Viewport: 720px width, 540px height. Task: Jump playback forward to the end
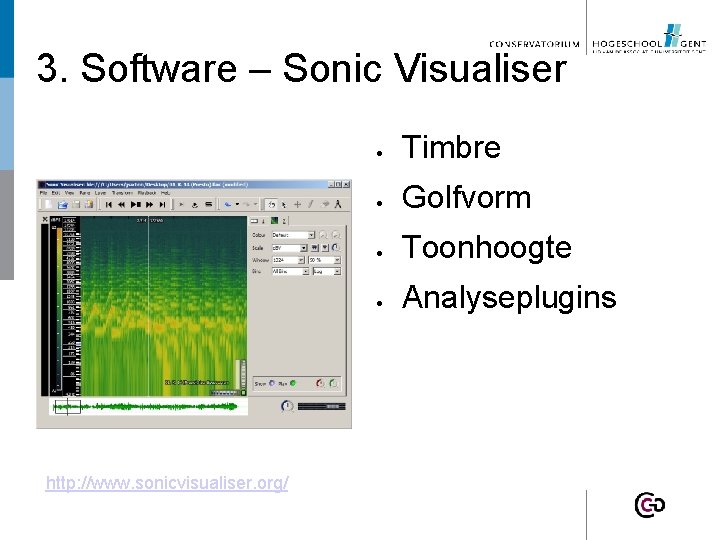(x=162, y=204)
